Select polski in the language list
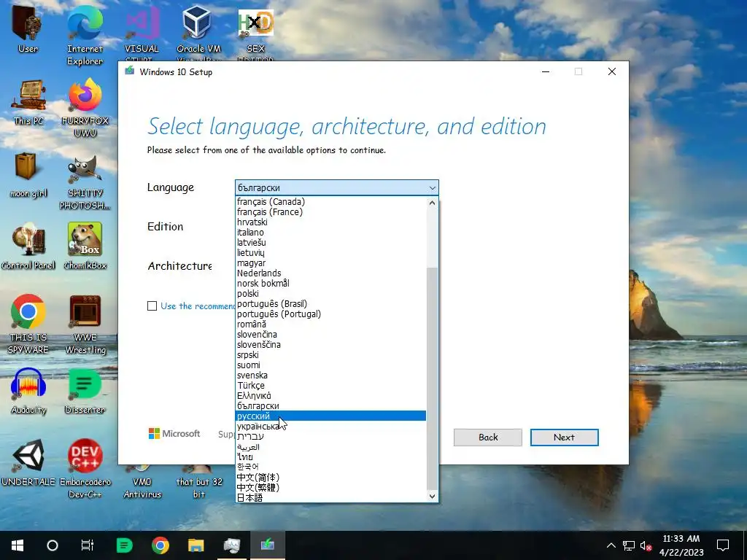The height and width of the screenshot is (560, 747). [330, 294]
